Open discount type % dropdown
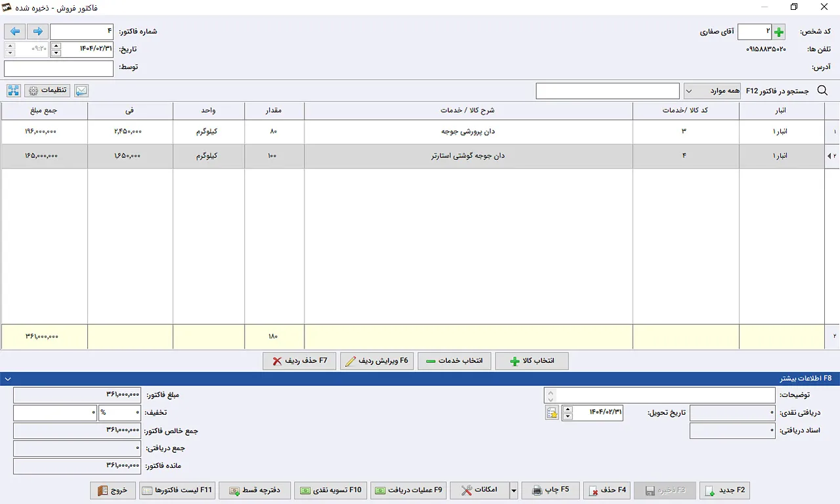 119,413
